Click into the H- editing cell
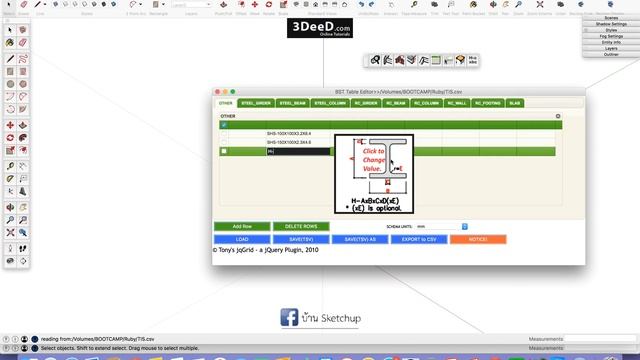 (x=298, y=151)
